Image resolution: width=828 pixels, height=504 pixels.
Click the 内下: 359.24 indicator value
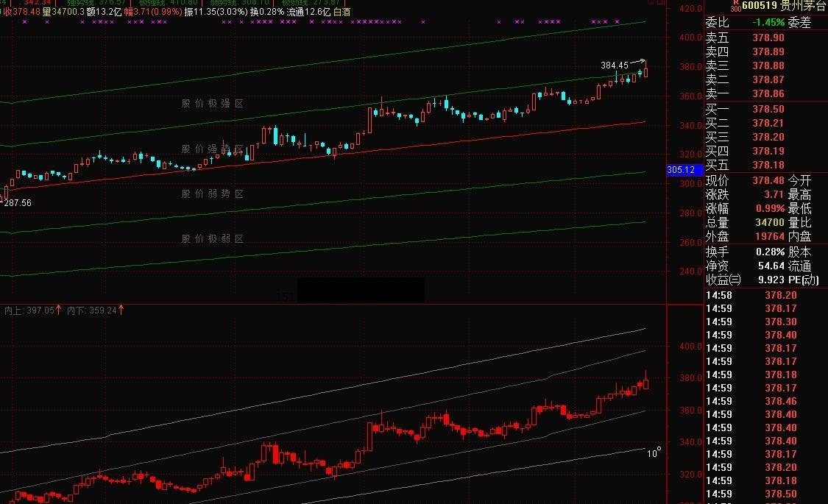click(x=95, y=310)
